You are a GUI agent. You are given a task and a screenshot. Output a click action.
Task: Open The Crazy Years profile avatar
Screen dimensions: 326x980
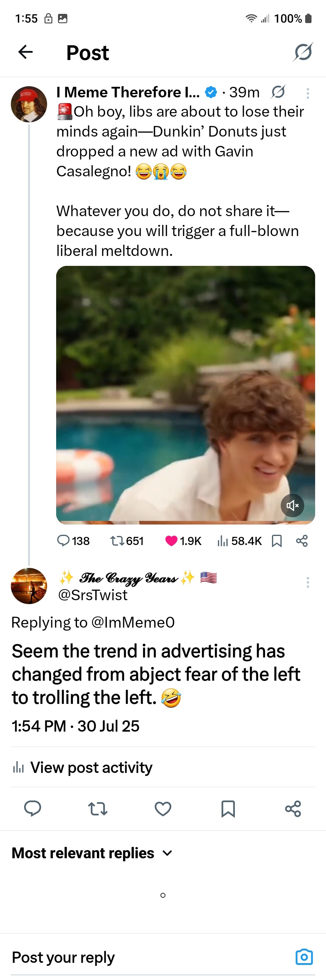click(x=29, y=586)
